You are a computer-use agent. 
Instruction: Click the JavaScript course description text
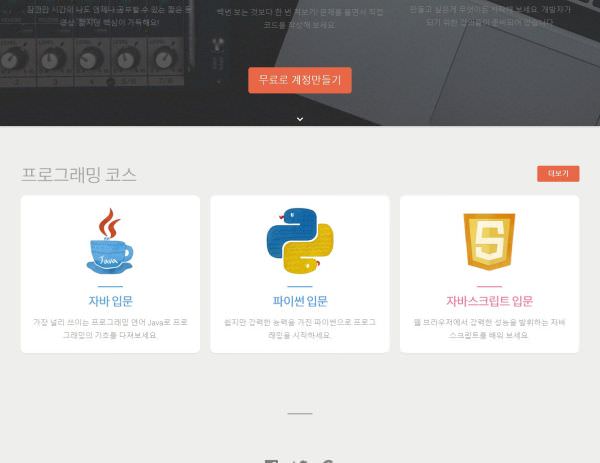[x=489, y=328]
